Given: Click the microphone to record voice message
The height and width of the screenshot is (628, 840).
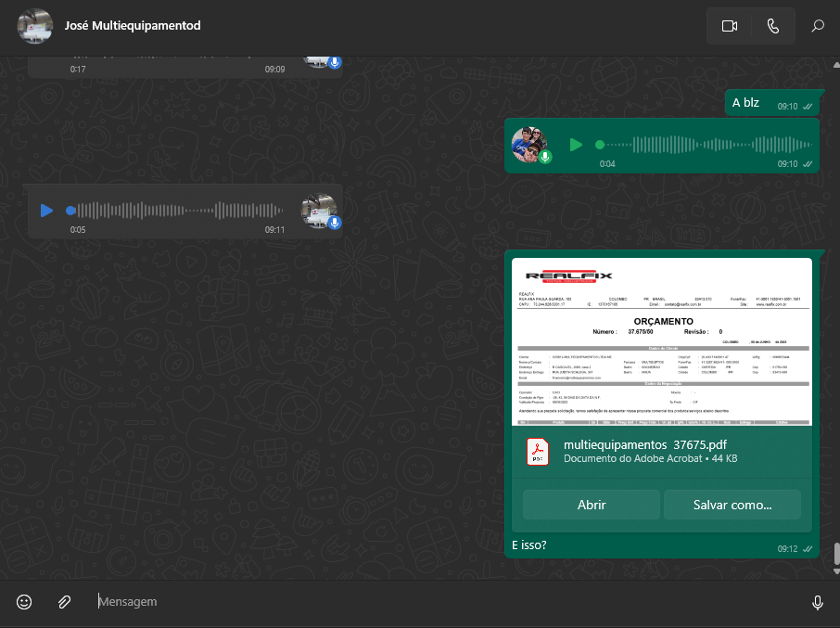Looking at the screenshot, I should tap(817, 602).
